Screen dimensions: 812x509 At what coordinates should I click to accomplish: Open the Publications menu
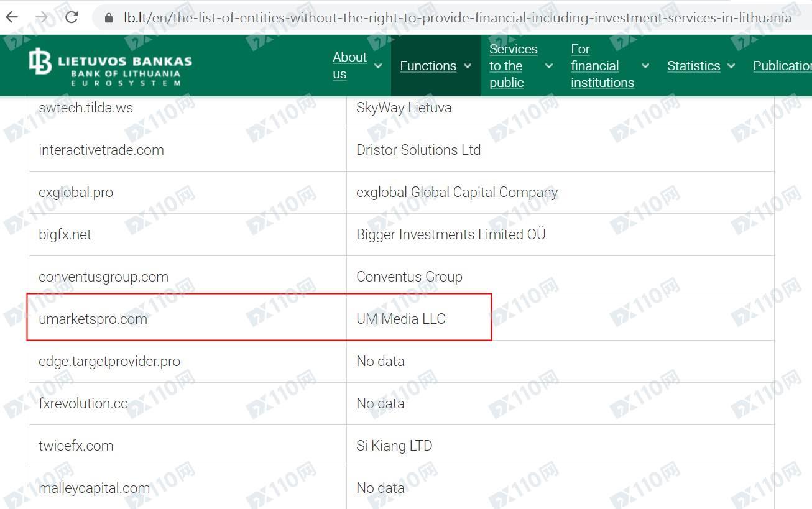click(782, 66)
